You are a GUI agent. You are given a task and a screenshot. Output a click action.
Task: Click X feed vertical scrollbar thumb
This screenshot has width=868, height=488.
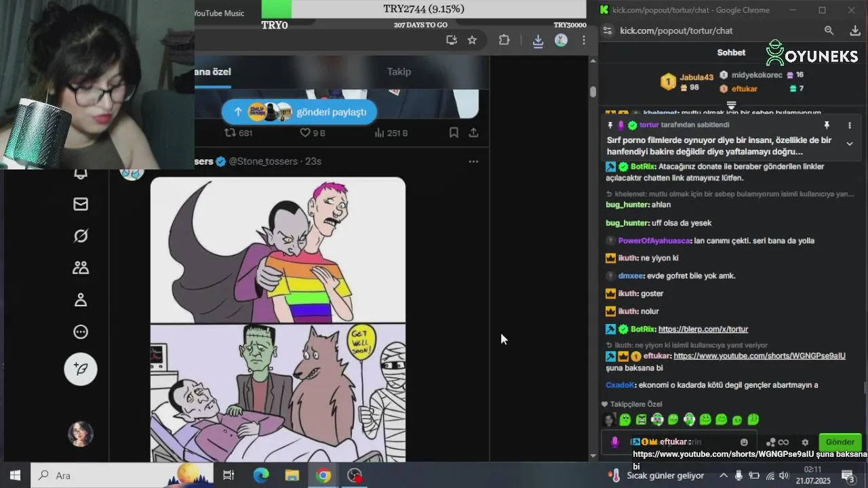[x=593, y=91]
